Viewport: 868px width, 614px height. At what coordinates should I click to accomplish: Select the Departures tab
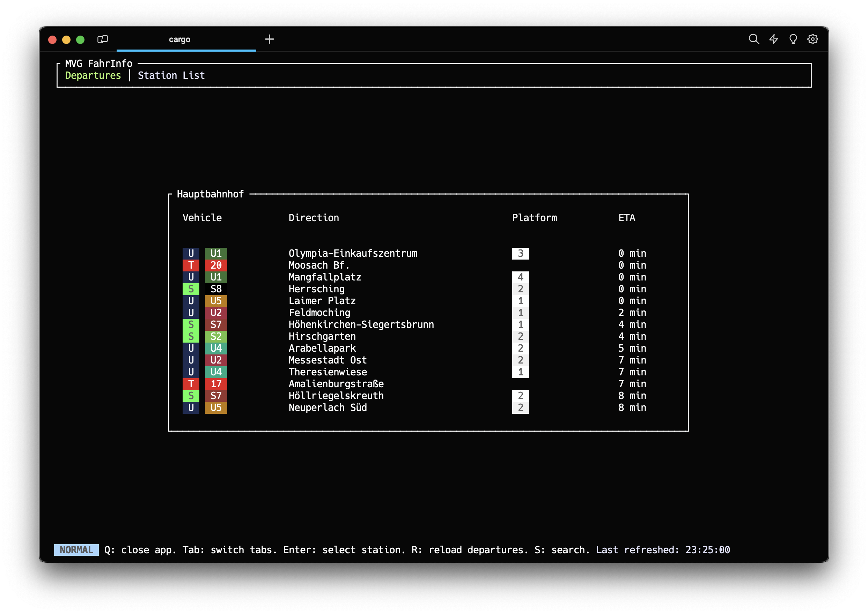93,76
